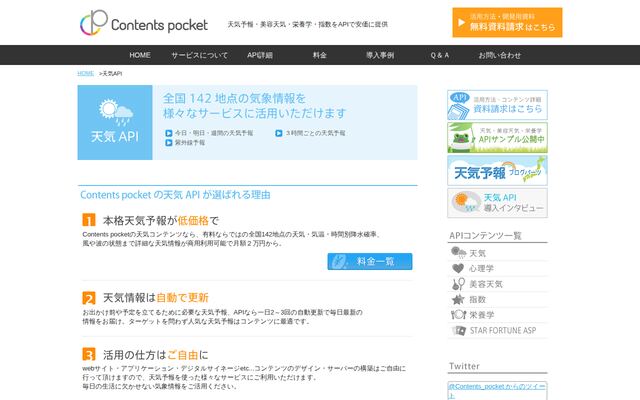
Task: Click the 天気 API sun-cloud icon
Action: [116, 112]
